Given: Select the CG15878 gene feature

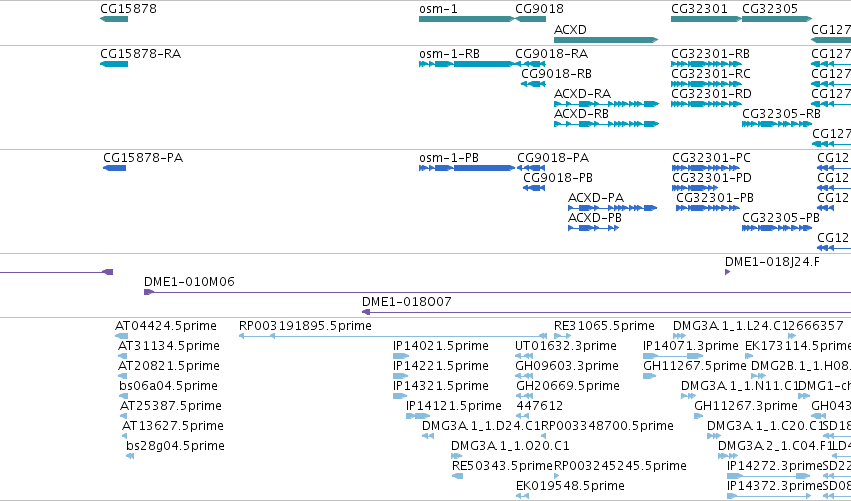Looking at the screenshot, I should tap(114, 19).
